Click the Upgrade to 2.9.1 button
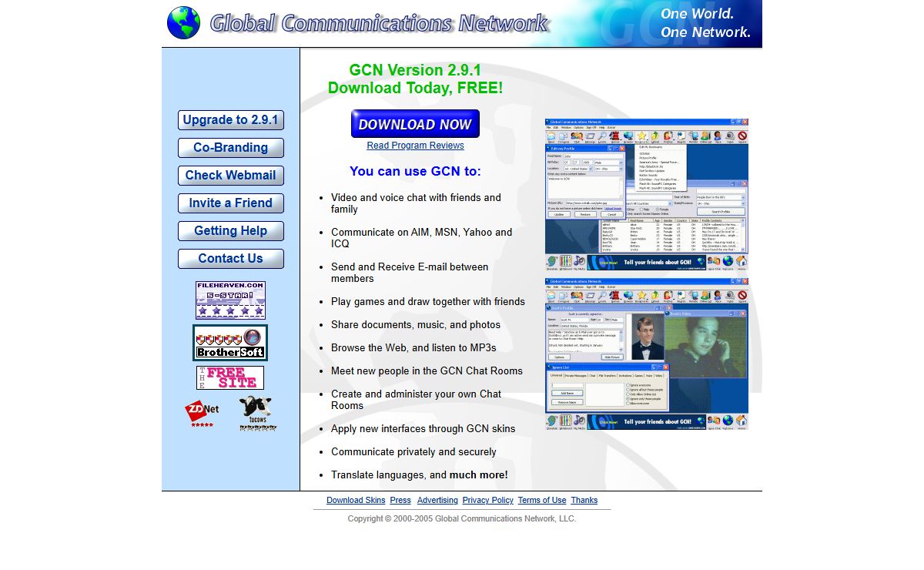The width and height of the screenshot is (924, 570). pos(231,120)
